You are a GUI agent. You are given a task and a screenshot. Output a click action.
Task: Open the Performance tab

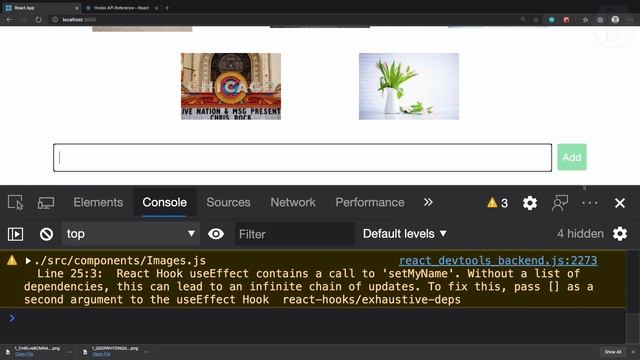coord(370,202)
